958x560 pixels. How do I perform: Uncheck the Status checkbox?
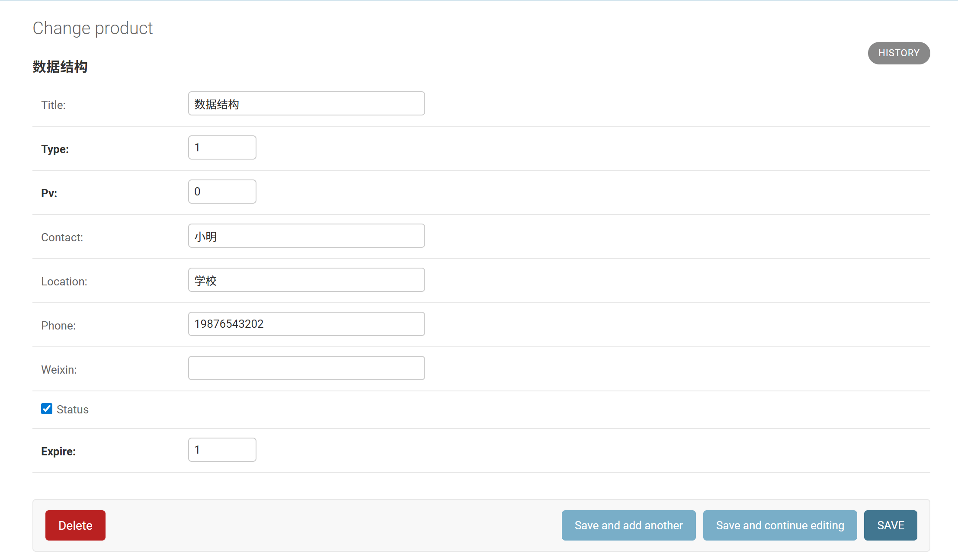[47, 409]
